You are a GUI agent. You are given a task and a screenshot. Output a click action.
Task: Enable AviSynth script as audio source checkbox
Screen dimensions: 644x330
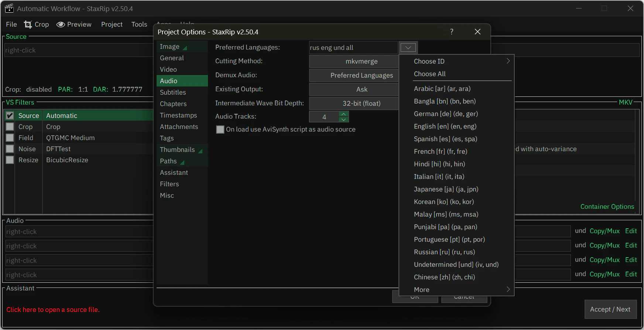[x=220, y=130]
